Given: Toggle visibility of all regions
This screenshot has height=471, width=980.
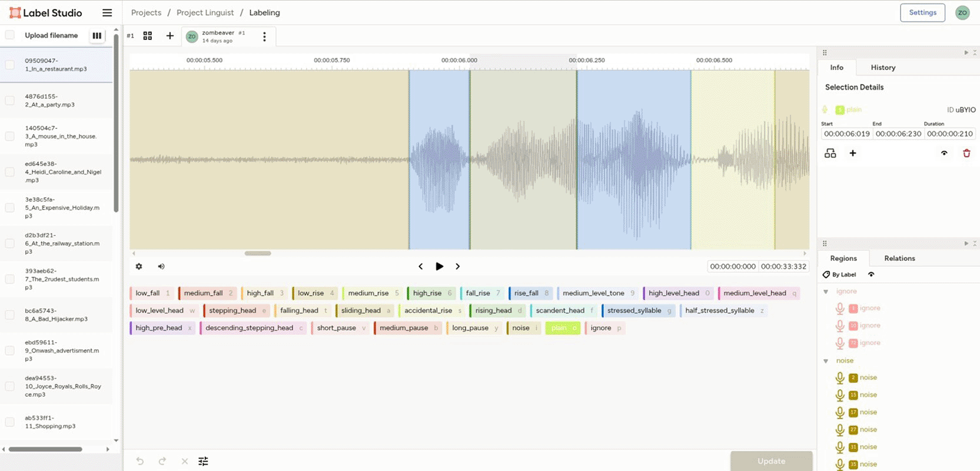Looking at the screenshot, I should tap(871, 274).
